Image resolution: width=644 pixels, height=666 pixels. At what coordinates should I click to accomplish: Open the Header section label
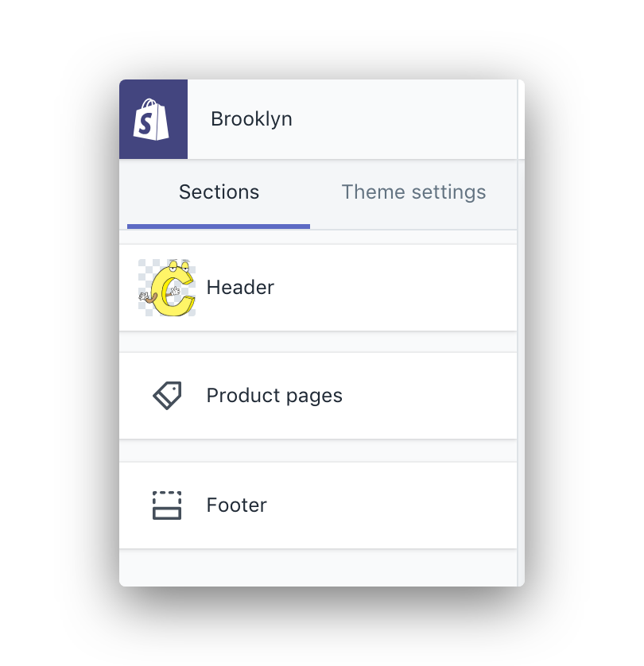click(x=240, y=288)
